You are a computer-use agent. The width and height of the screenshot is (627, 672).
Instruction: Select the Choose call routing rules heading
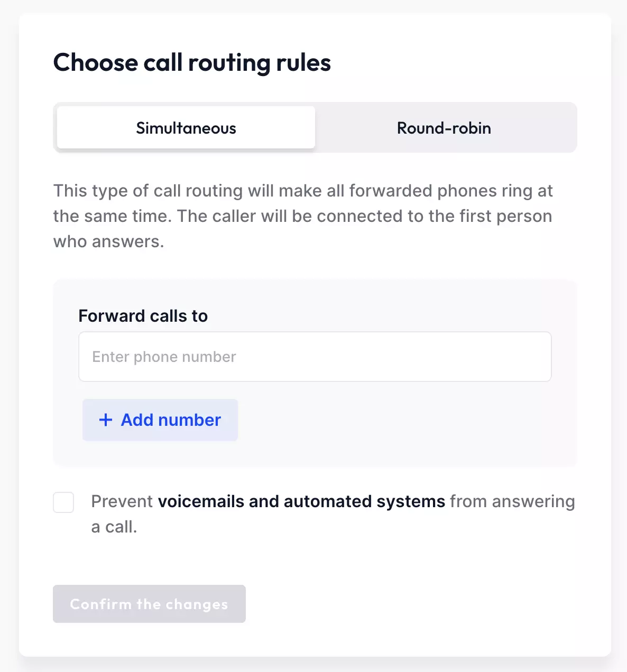tap(191, 62)
